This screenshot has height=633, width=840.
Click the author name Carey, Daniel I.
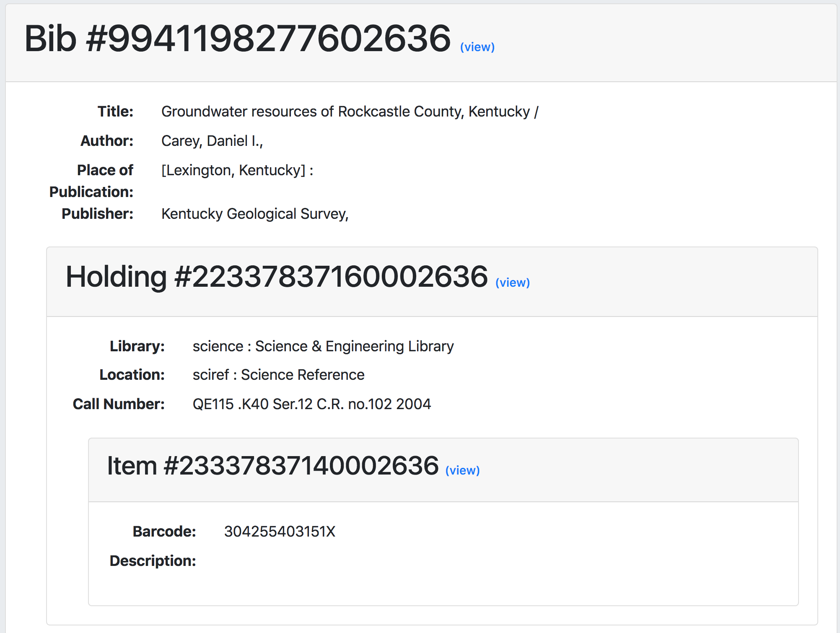point(215,141)
